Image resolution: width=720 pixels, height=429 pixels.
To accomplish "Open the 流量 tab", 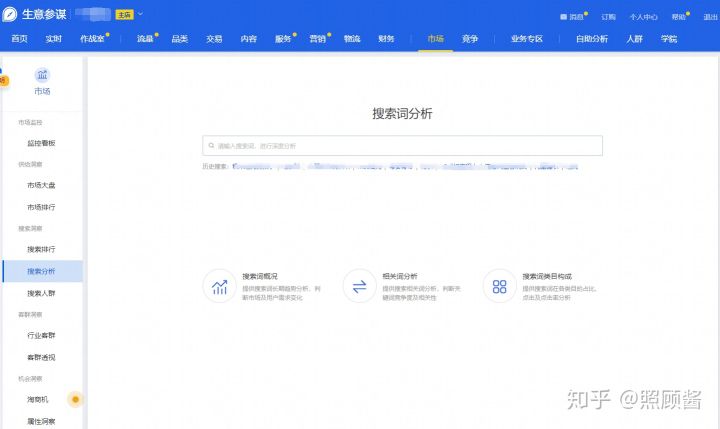I will [x=145, y=39].
